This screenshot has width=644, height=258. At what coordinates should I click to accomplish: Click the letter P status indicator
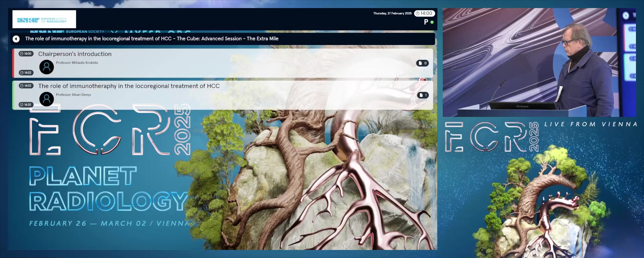(x=426, y=22)
